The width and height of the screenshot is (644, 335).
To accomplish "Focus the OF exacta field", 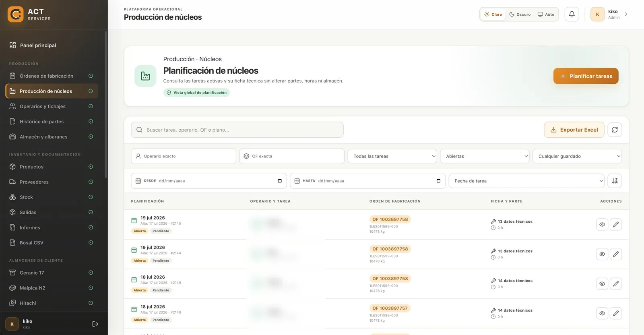I will (292, 156).
